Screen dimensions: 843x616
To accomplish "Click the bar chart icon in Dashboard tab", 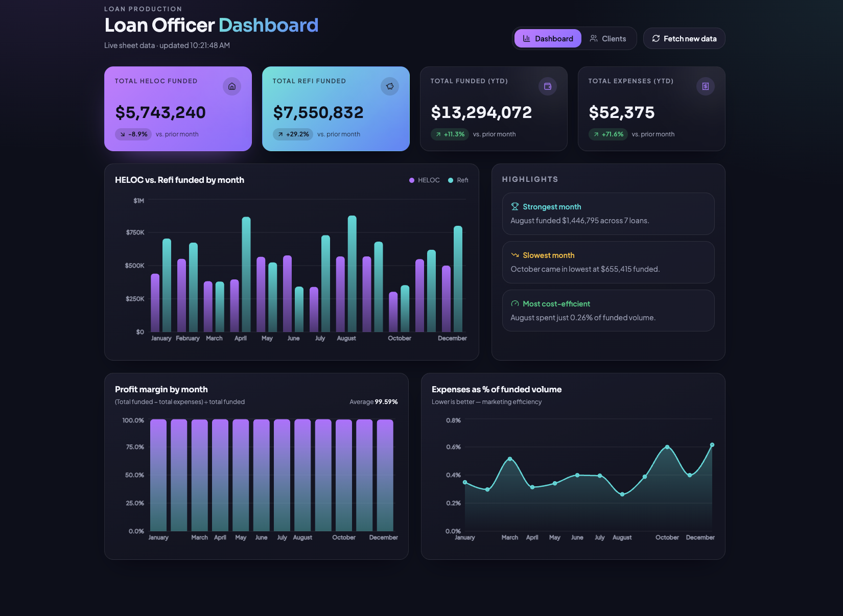I will [x=526, y=38].
